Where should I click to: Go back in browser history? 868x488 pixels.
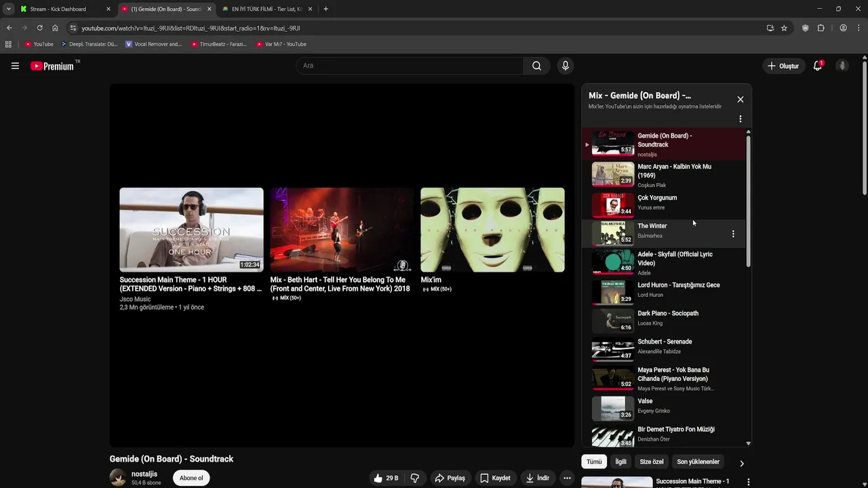pyautogui.click(x=9, y=28)
